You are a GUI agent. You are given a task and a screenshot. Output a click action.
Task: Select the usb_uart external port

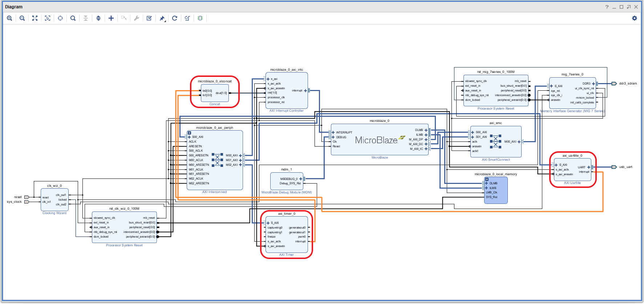[x=614, y=167]
